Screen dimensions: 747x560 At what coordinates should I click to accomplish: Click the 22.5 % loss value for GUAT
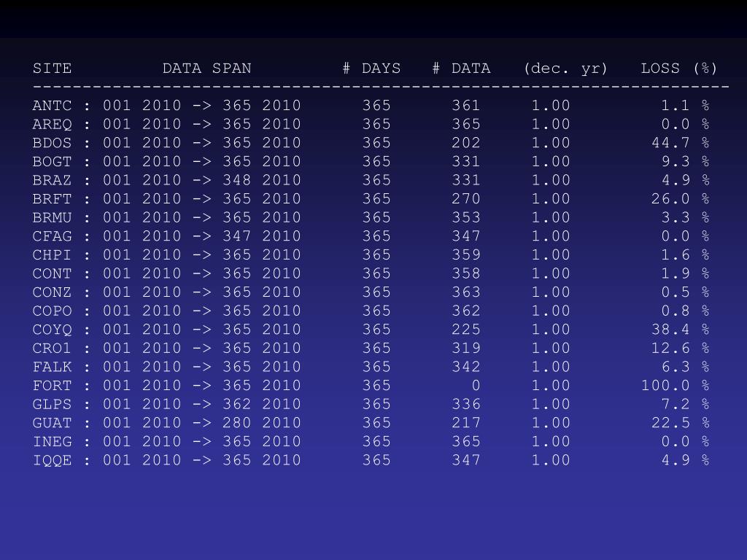(x=681, y=422)
